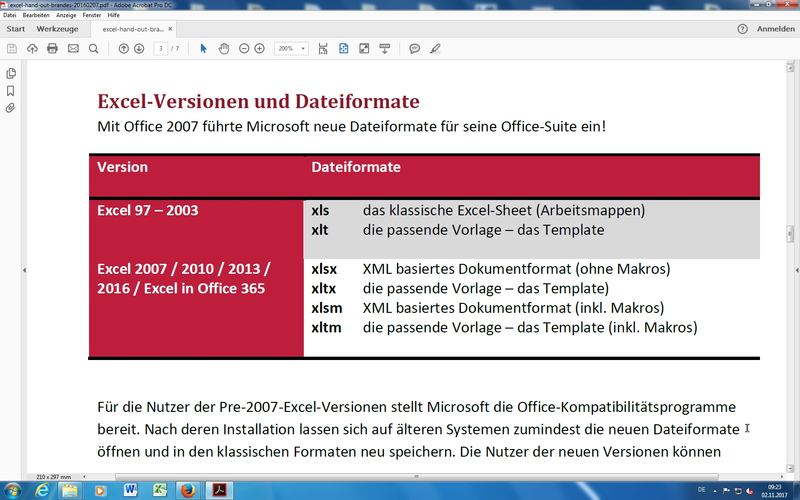800x500 pixels.
Task: Open the Hilfe menu
Action: click(113, 15)
